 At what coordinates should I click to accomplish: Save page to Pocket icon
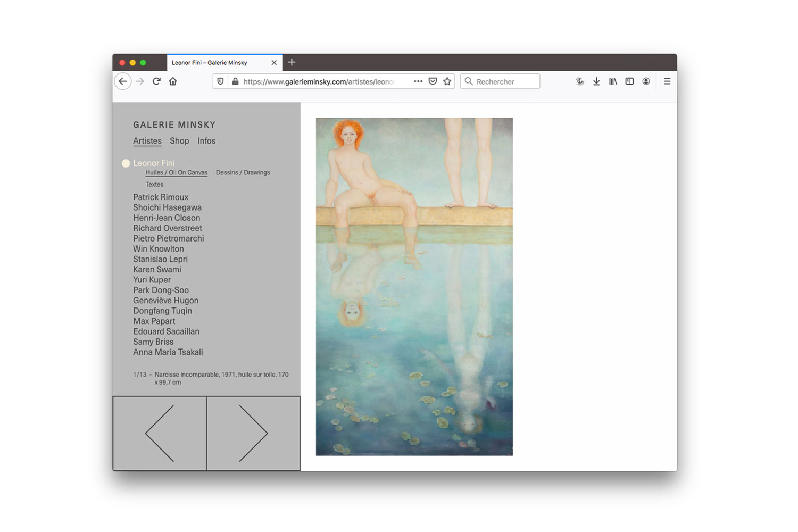[x=433, y=81]
